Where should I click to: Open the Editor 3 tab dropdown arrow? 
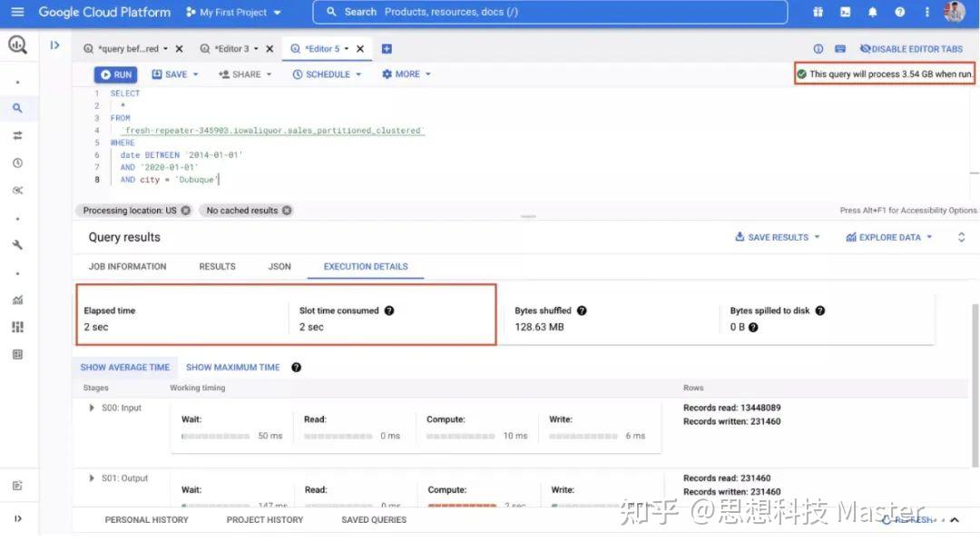[256, 49]
